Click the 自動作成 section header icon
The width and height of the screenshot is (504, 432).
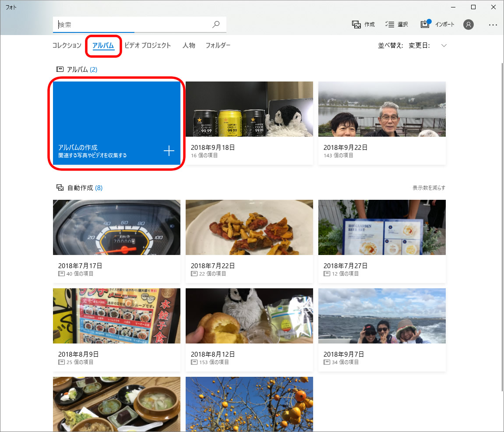(x=60, y=188)
